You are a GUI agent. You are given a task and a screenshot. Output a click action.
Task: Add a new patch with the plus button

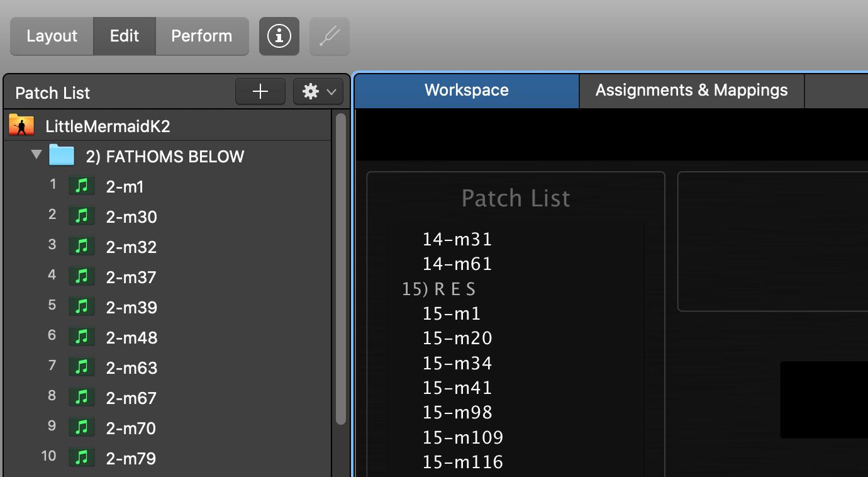click(x=260, y=91)
